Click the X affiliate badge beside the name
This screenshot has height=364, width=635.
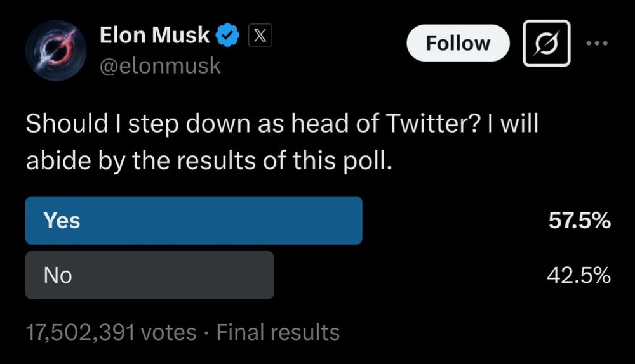(x=260, y=35)
